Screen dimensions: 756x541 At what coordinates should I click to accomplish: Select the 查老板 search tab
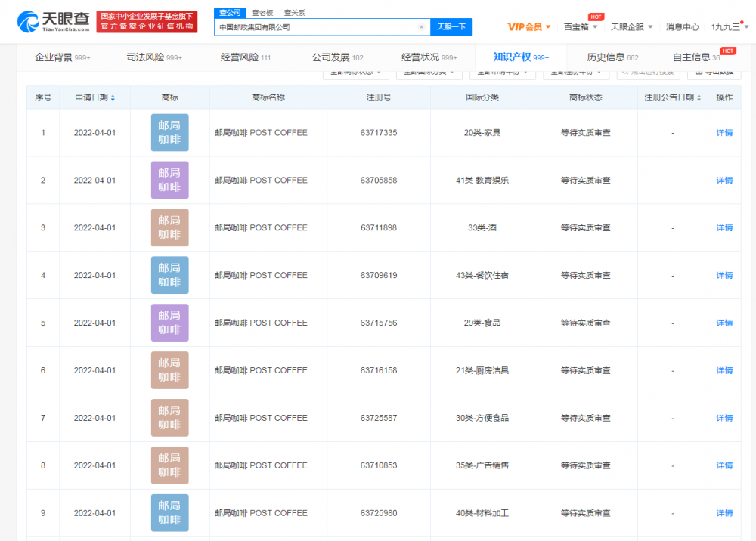tap(262, 13)
